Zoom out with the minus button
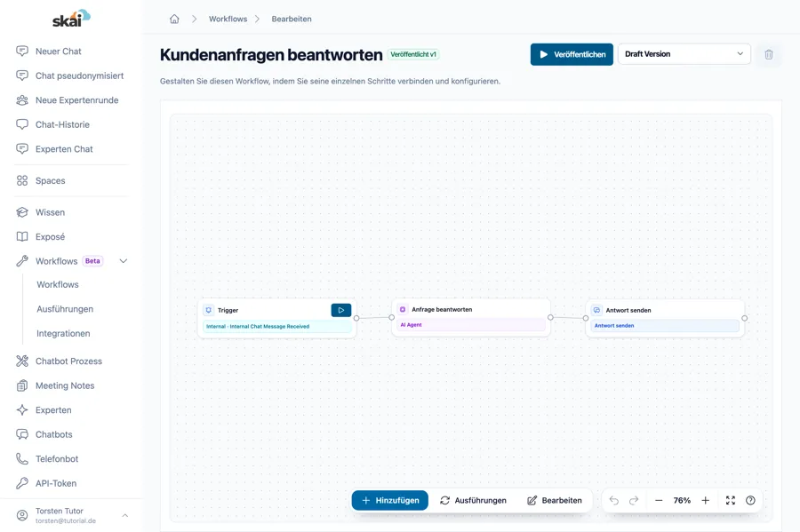 (659, 500)
